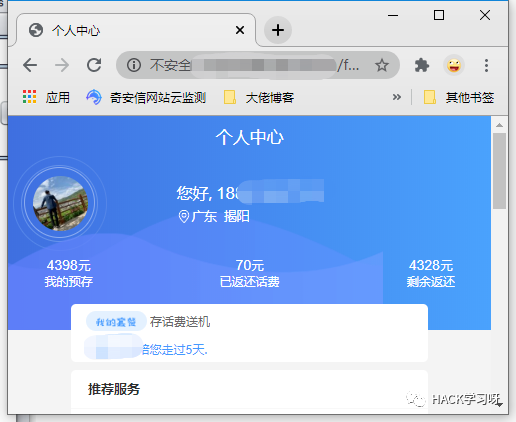Open Chrome's three-dot menu
The image size is (516, 422).
click(486, 65)
